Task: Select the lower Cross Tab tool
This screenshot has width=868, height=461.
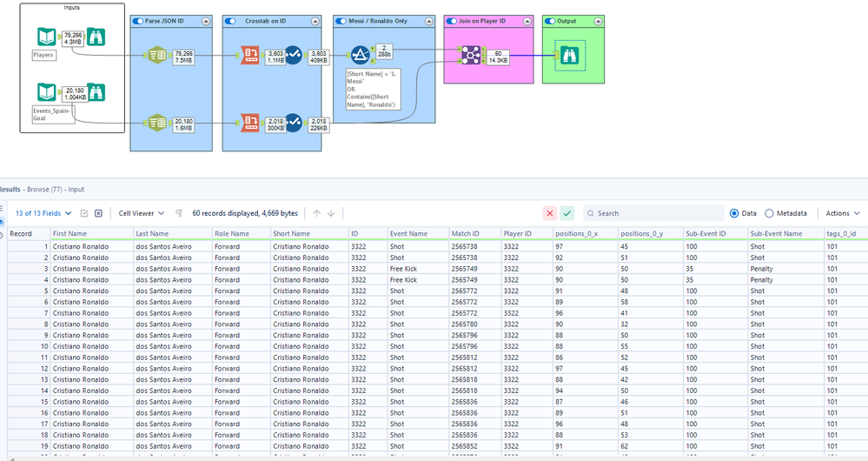Action: point(250,123)
